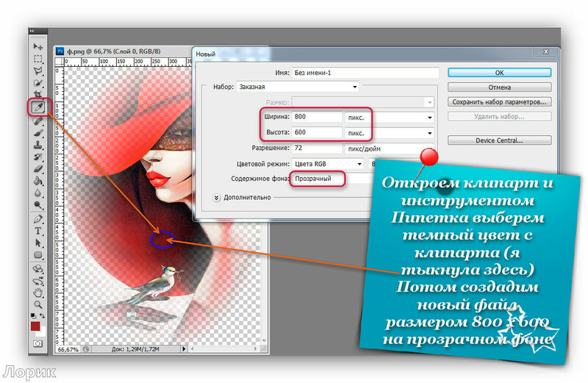Viewport: 588px width, 383px height.
Task: Click Сохранить набор параметров button
Action: coord(500,102)
